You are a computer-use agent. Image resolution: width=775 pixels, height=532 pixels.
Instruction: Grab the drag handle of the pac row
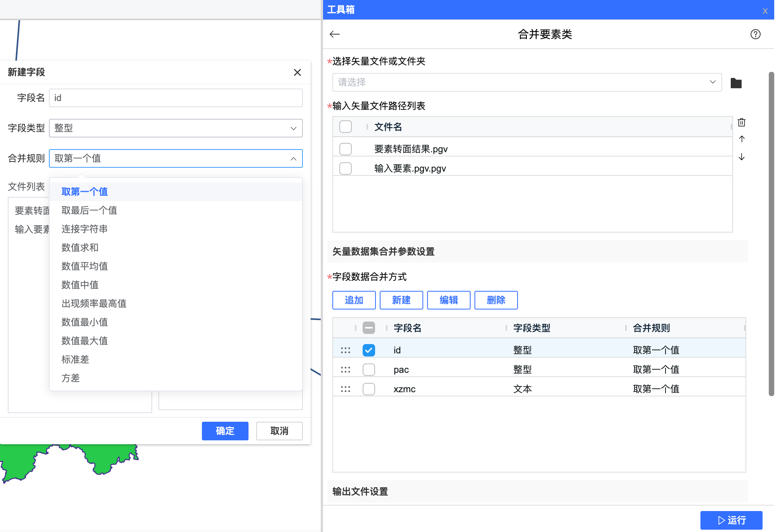[x=346, y=370]
